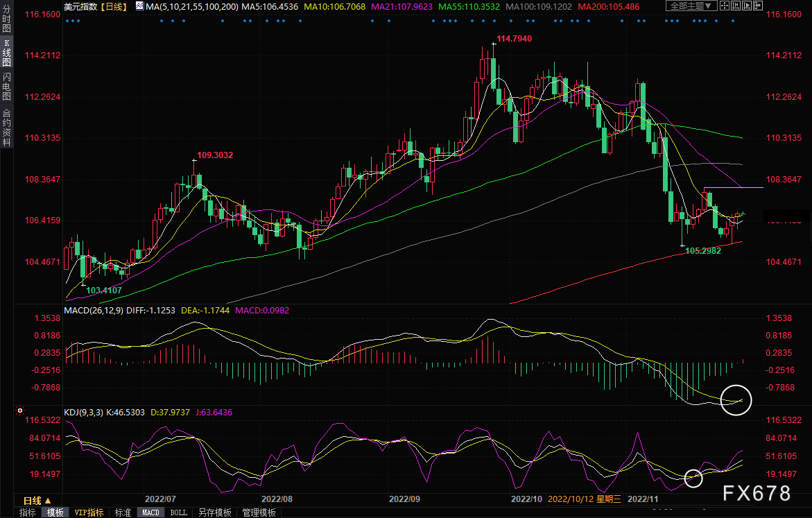Switch to the 标准 standard template

(123, 512)
